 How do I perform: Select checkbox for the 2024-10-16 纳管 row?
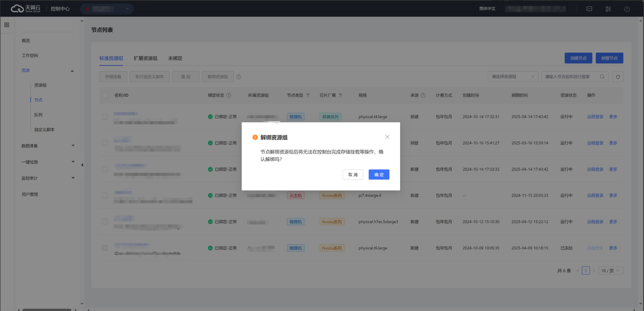tap(105, 143)
